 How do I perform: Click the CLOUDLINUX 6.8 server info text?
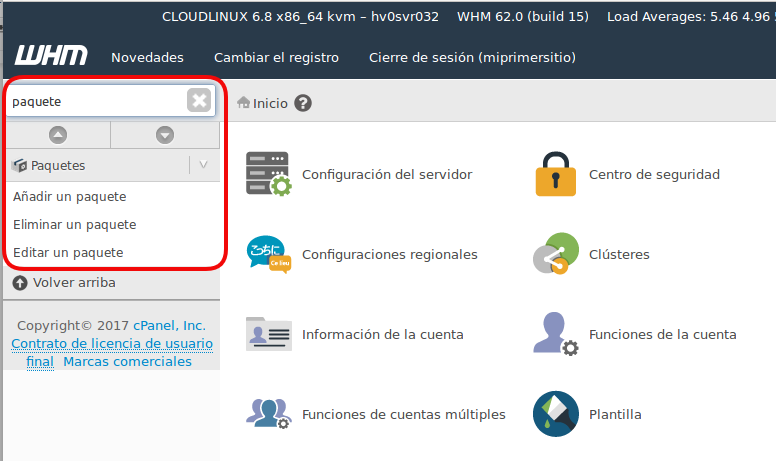click(x=300, y=17)
